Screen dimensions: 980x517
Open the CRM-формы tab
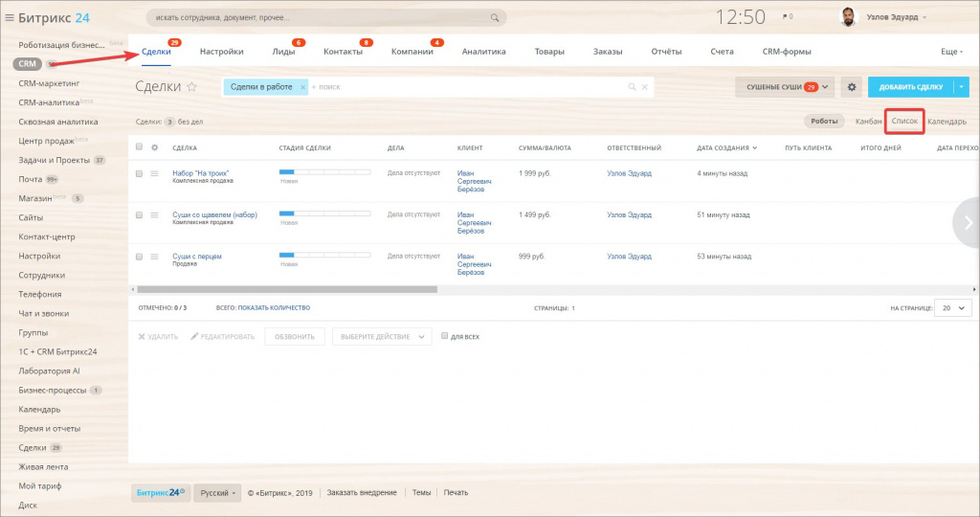coord(787,52)
